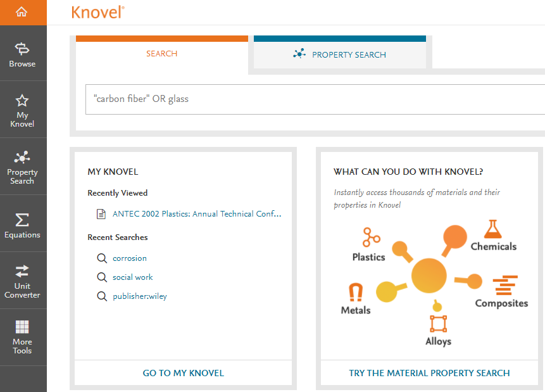Viewport: 545px width, 392px height.
Task: Rerun the publisher:wiley recent search
Action: point(140,296)
